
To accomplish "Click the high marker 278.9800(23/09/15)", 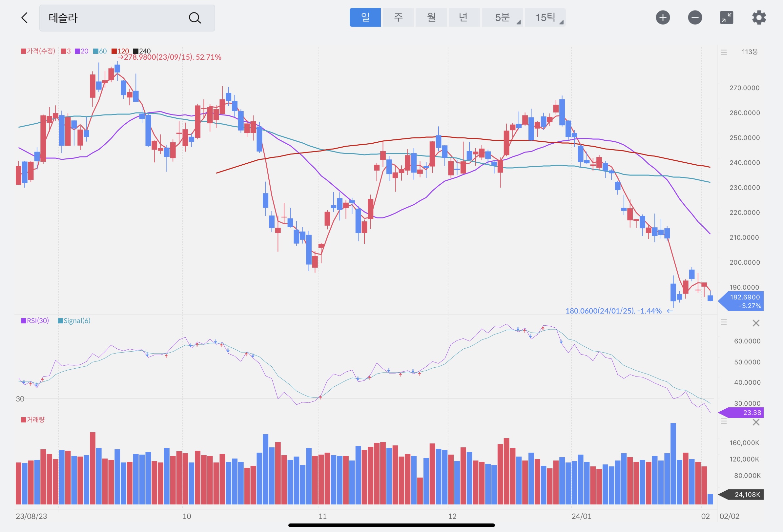I will pyautogui.click(x=169, y=57).
